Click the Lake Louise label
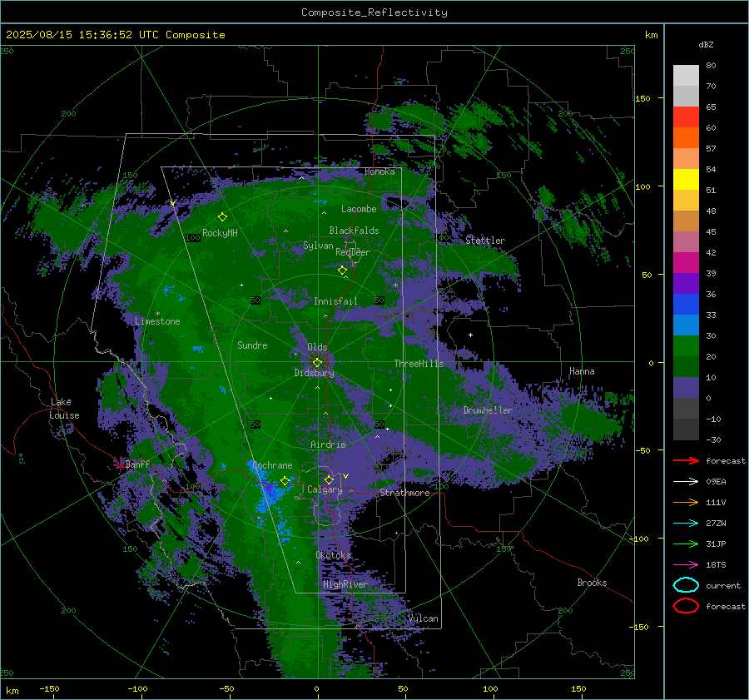The height and width of the screenshot is (700, 749). coord(64,409)
